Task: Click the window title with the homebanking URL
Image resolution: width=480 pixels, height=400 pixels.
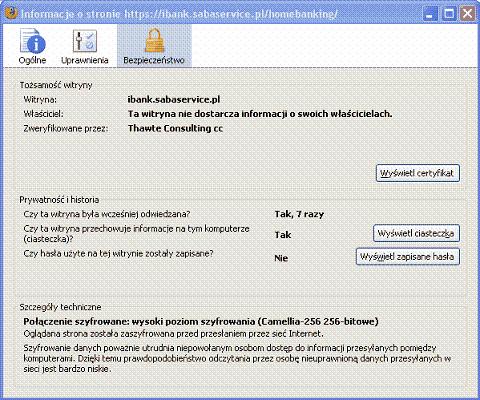Action: tap(179, 14)
